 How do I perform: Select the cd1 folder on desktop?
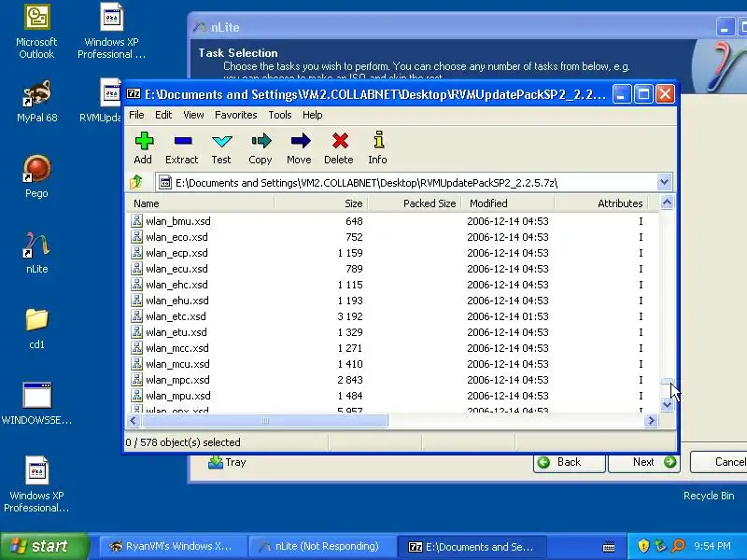pos(36,319)
